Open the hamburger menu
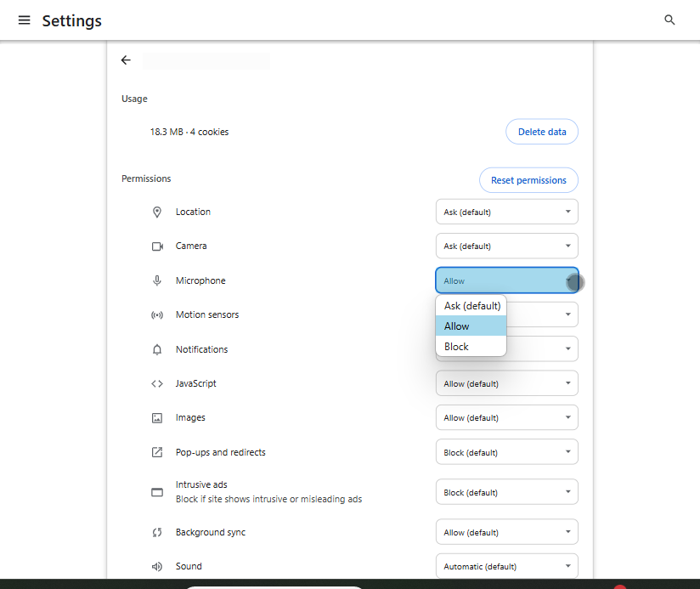The image size is (700, 589). pyautogui.click(x=24, y=20)
